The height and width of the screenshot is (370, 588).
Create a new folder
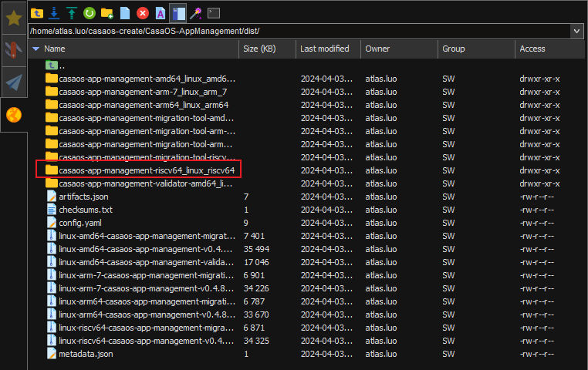coord(107,13)
